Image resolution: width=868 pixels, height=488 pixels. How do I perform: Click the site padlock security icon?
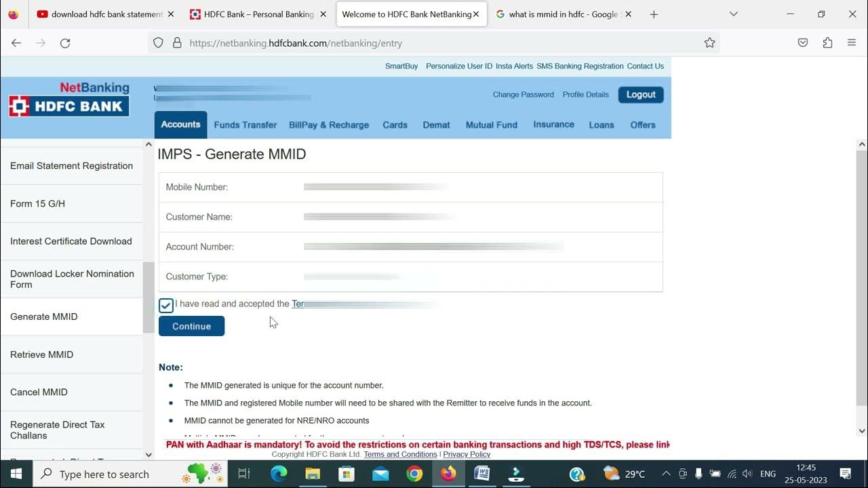click(177, 43)
